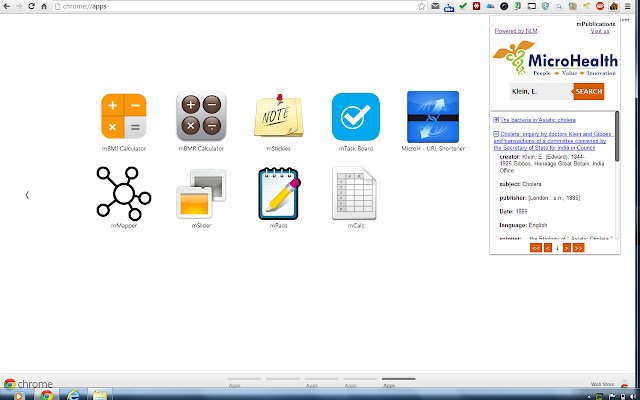Click the Date: 1885 text
This screenshot has width=640, height=400.
pyautogui.click(x=513, y=211)
